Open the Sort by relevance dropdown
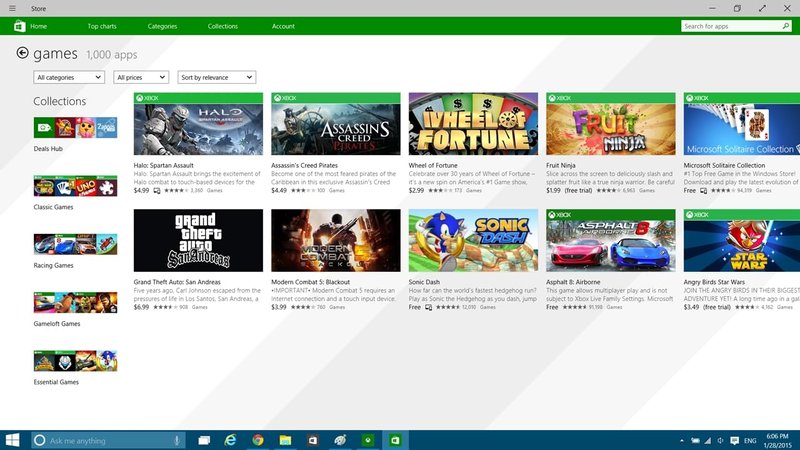Screen dimensions: 800x450 pyautogui.click(x=217, y=77)
